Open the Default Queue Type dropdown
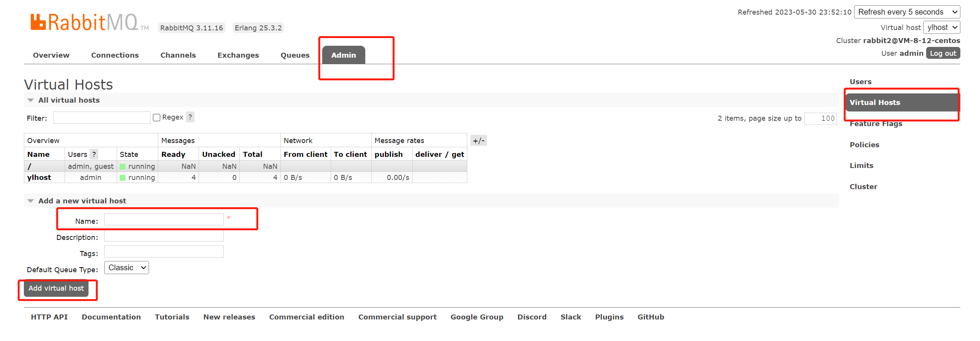Image resolution: width=980 pixels, height=341 pixels. coord(126,268)
